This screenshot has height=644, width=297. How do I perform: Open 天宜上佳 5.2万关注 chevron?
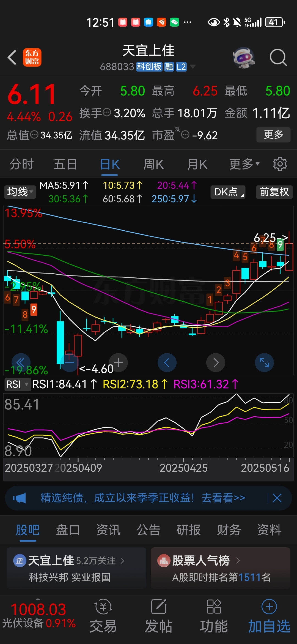click(123, 561)
